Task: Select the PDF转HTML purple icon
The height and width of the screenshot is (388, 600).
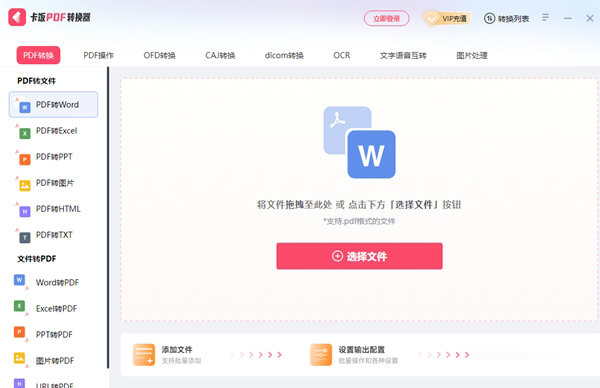Action: click(x=24, y=210)
